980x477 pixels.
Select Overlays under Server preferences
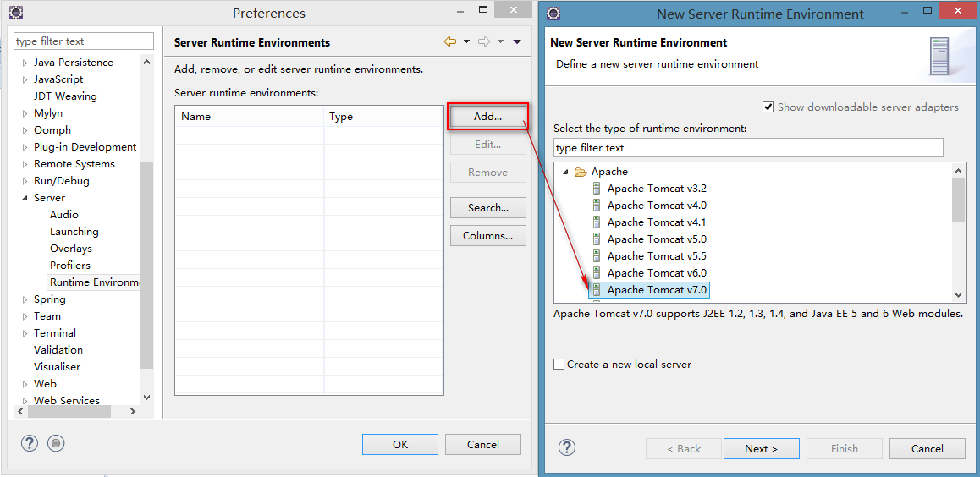(x=71, y=248)
